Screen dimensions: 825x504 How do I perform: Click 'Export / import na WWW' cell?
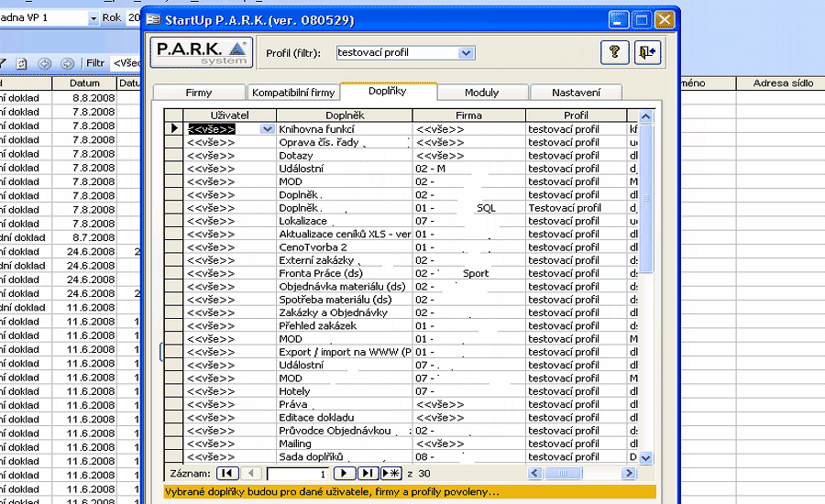pyautogui.click(x=345, y=352)
